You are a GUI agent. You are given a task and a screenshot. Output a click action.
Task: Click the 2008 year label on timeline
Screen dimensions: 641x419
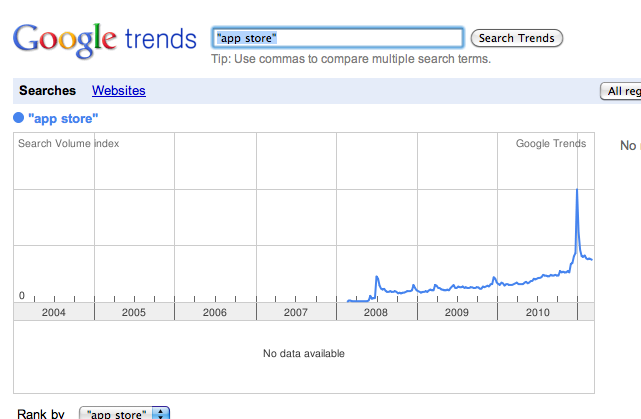pyautogui.click(x=376, y=312)
